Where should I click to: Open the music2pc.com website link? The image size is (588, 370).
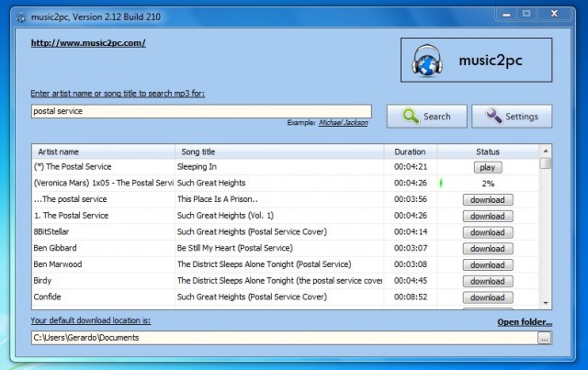[88, 43]
